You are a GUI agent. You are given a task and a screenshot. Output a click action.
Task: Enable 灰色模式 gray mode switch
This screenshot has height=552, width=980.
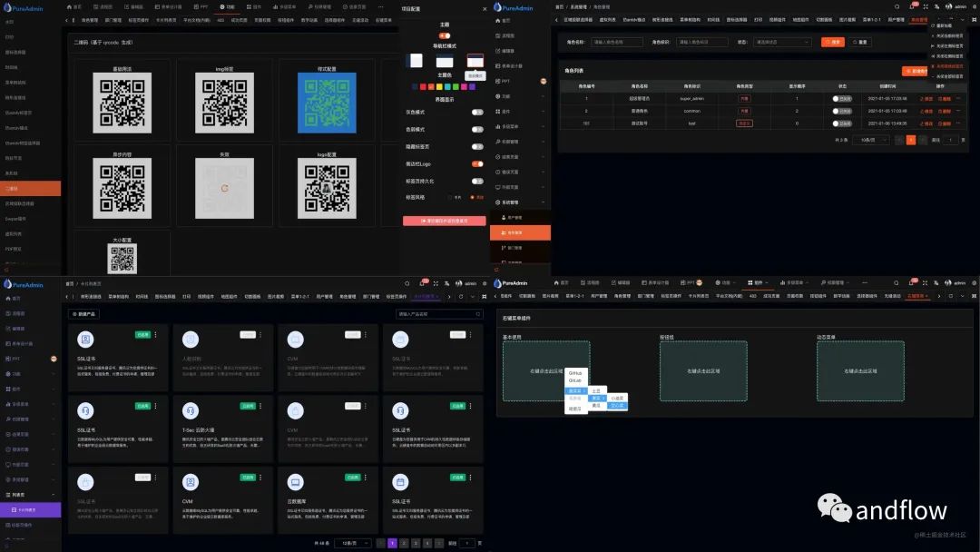coord(477,112)
